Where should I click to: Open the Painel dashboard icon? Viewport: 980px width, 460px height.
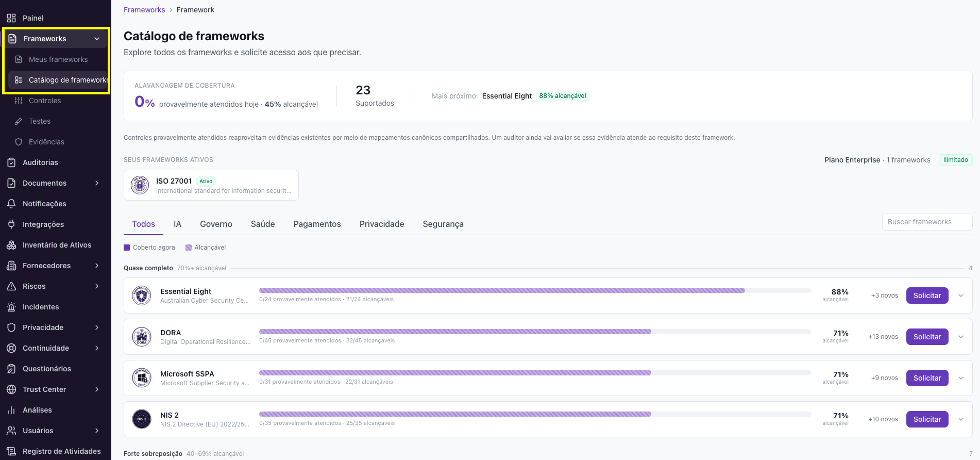(x=11, y=18)
